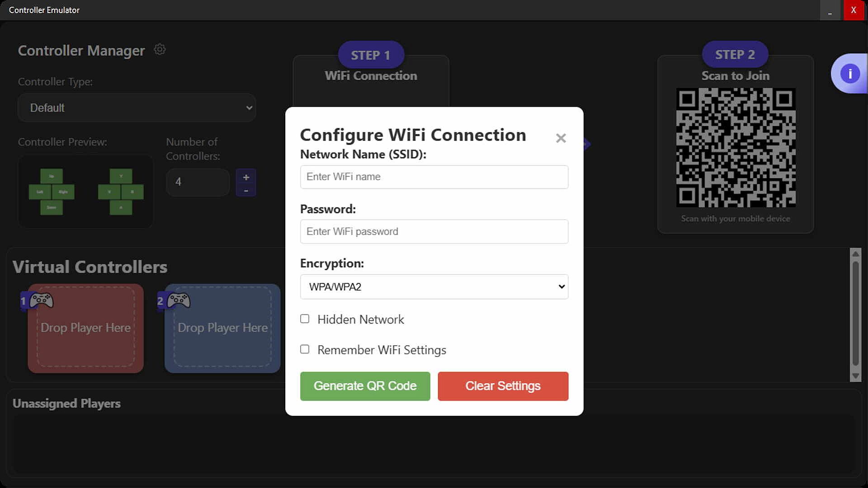The width and height of the screenshot is (868, 488).
Task: Click the Network Name SSID field
Action: 434,177
